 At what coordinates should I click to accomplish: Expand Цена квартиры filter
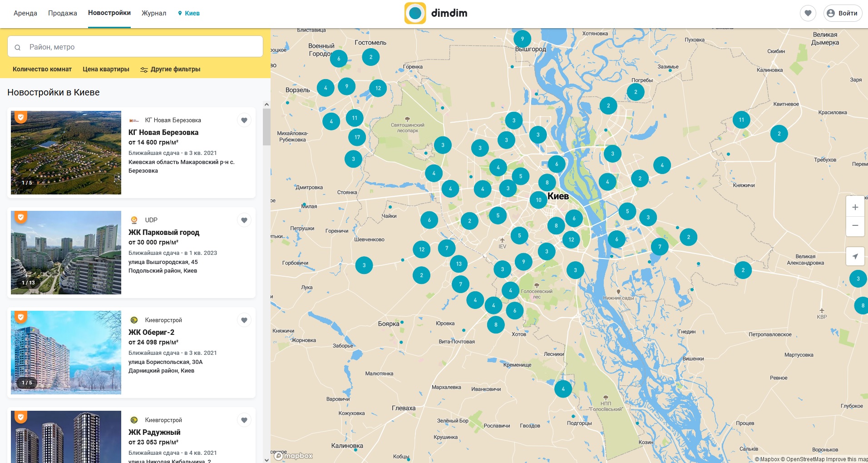pos(106,69)
